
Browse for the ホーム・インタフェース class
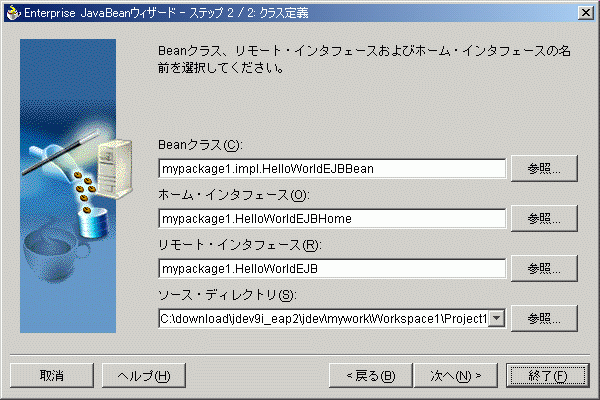click(x=544, y=218)
